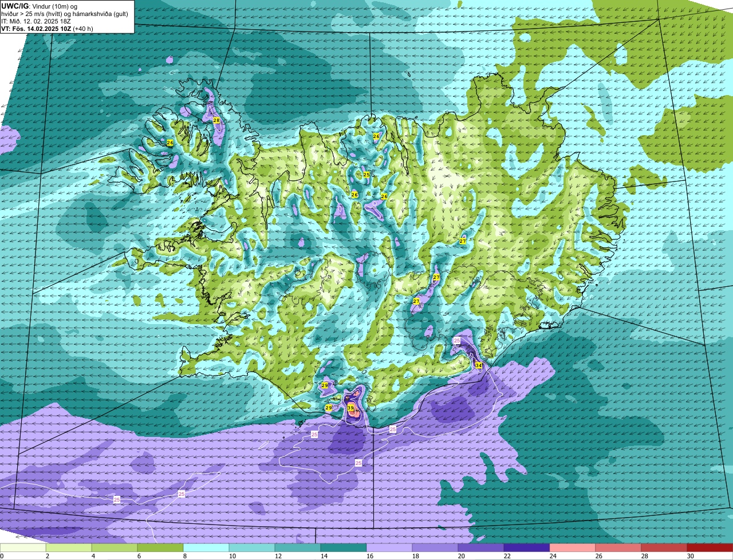
Task: Click the legend tick label '30'
Action: click(x=691, y=556)
